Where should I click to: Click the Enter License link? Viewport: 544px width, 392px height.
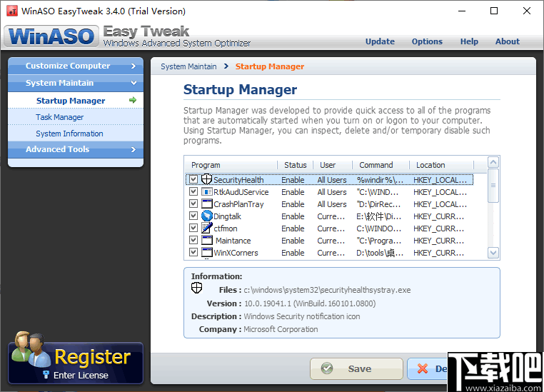click(81, 375)
